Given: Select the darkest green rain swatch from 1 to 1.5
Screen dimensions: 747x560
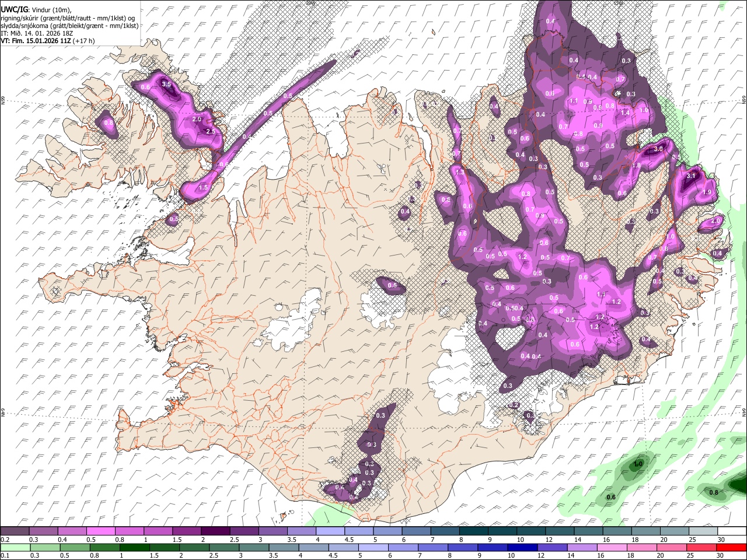Looking at the screenshot, I should pos(134,547).
